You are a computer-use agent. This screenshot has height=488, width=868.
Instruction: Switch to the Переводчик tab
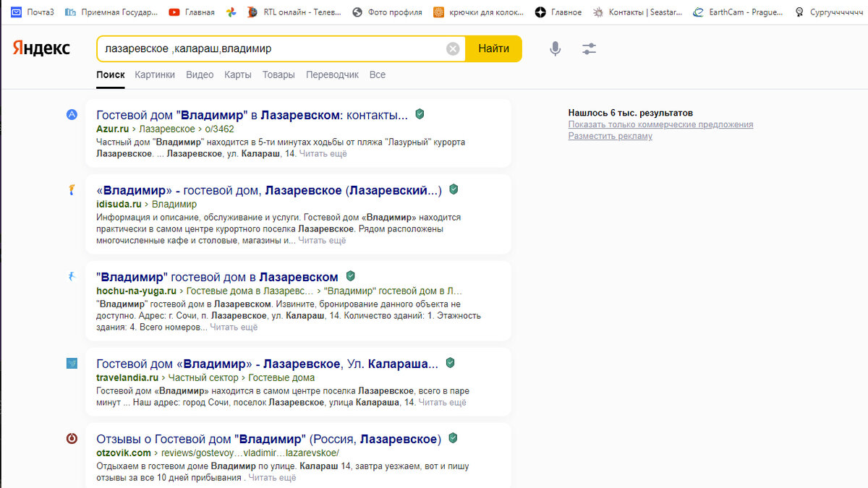click(332, 74)
